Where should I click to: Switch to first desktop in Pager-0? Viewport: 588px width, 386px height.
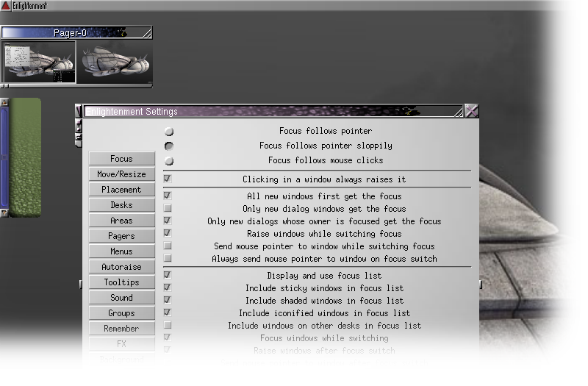point(39,62)
